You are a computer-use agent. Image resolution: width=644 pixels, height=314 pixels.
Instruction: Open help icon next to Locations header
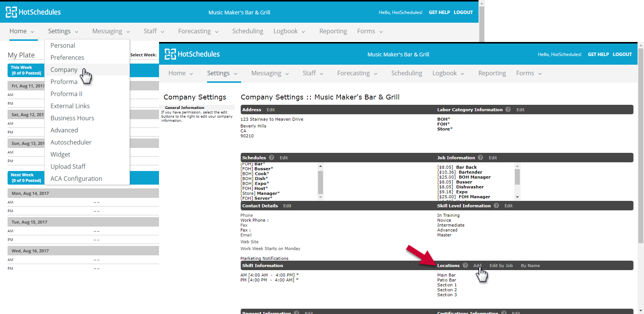click(465, 265)
